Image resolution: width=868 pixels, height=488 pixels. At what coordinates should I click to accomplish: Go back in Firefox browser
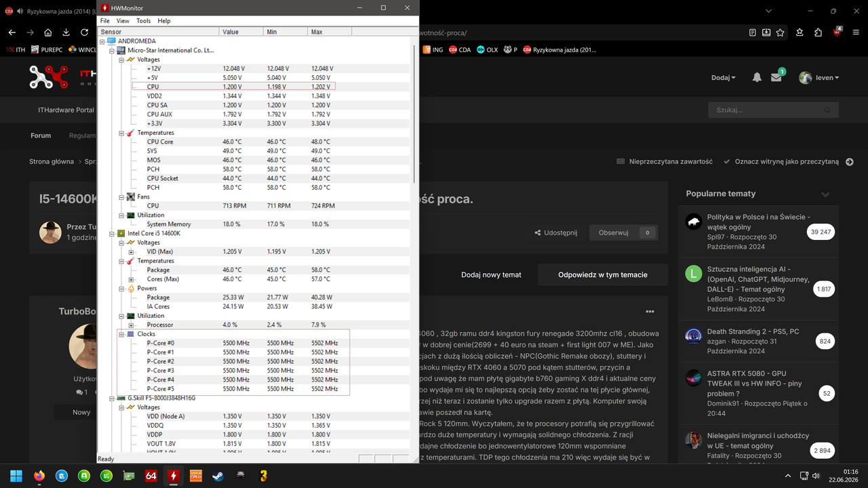[12, 33]
